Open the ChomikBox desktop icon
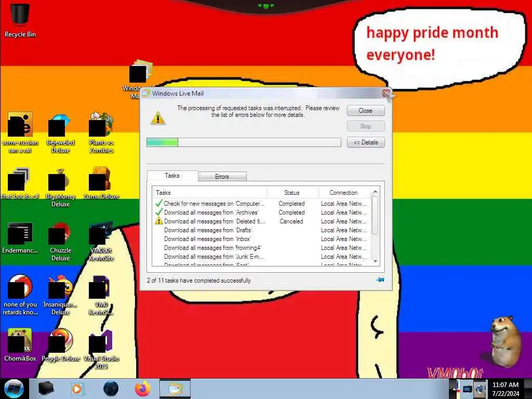Image resolution: width=532 pixels, height=399 pixels. 20,345
